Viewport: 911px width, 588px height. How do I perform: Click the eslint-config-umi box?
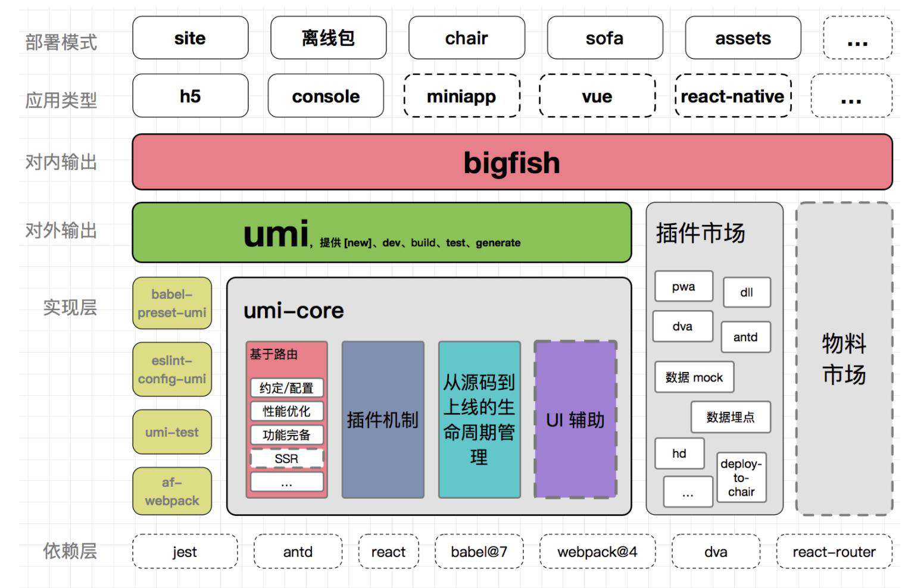click(x=172, y=369)
